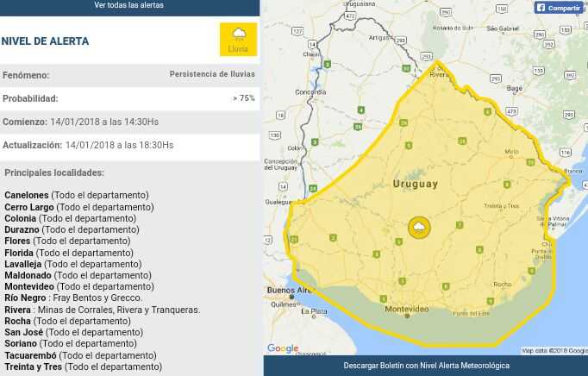Click the Probabilidad > 75% value
Viewport: 588px width, 376px height.
[243, 98]
